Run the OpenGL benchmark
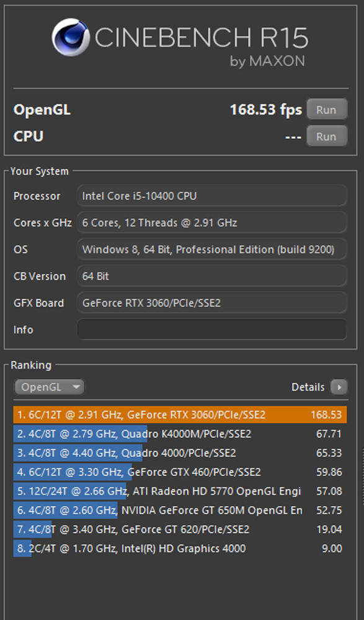Image resolution: width=364 pixels, height=620 pixels. tap(326, 110)
